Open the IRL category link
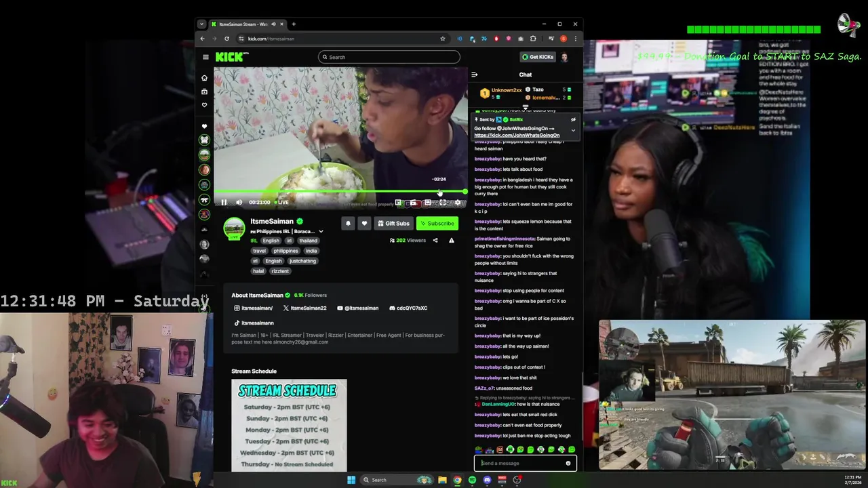The width and height of the screenshot is (868, 488). [x=254, y=241]
